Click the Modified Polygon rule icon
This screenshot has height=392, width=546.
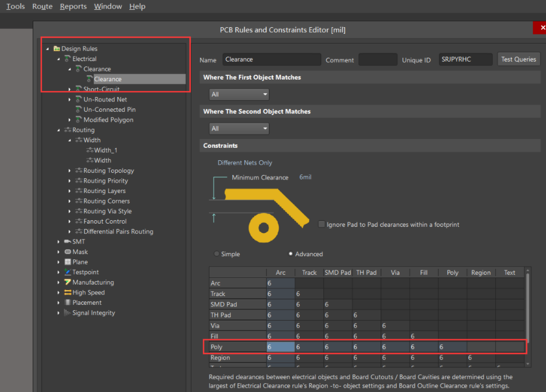point(79,120)
